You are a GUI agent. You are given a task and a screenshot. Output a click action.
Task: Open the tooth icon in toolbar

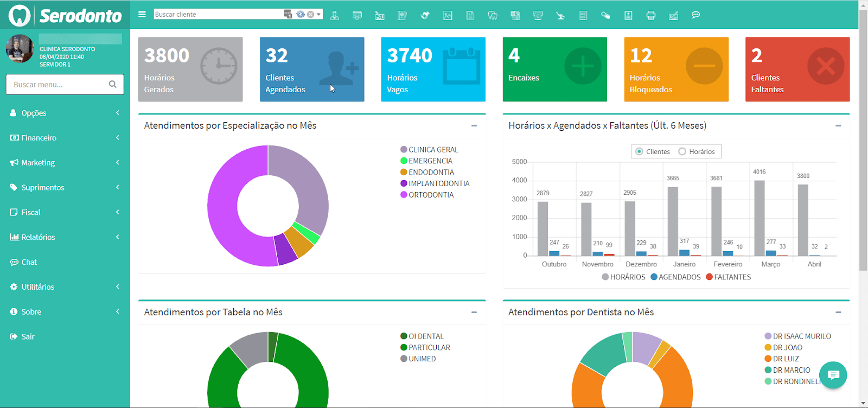click(x=493, y=15)
